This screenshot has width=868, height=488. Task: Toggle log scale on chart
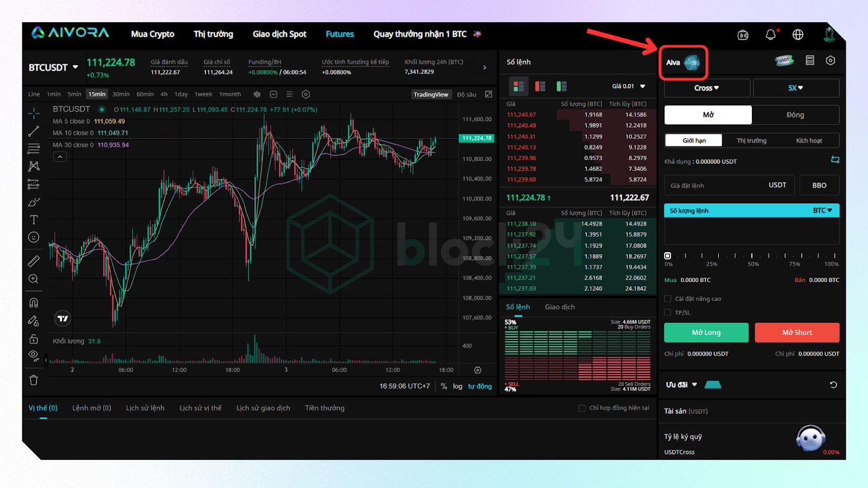(457, 386)
